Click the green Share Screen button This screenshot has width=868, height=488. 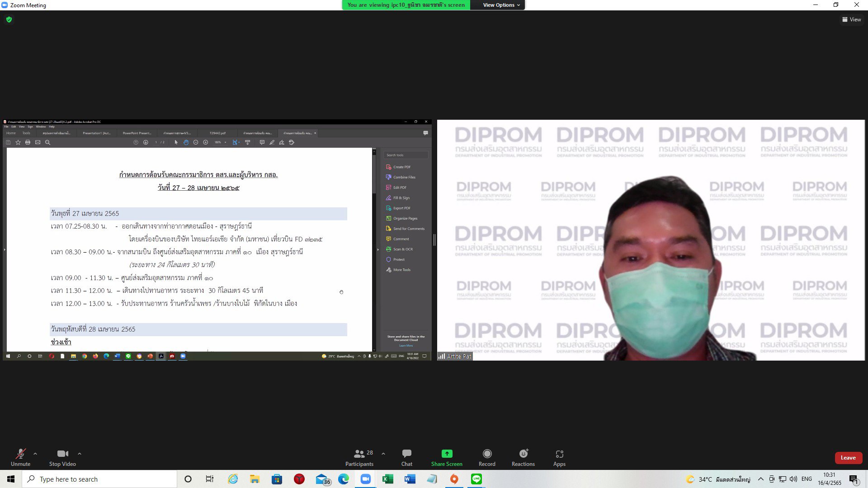pyautogui.click(x=447, y=457)
